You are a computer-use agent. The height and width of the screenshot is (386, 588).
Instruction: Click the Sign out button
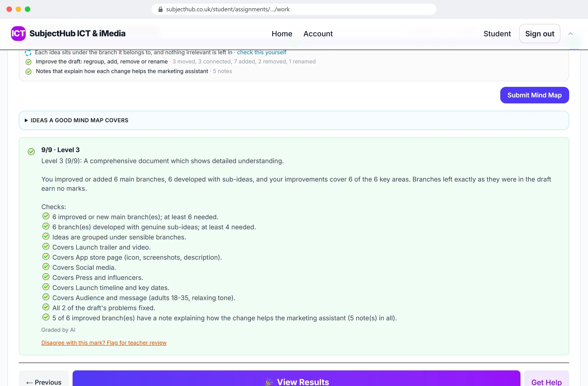click(x=540, y=34)
